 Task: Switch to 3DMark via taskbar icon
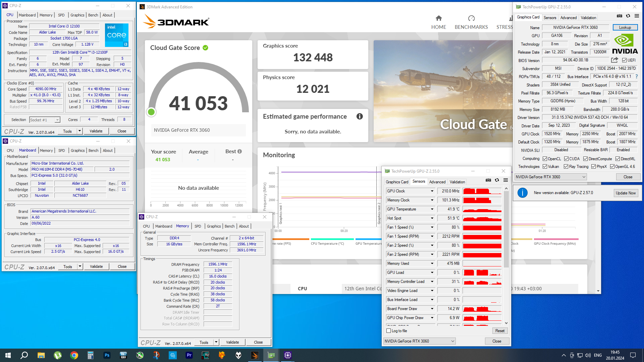(255, 355)
